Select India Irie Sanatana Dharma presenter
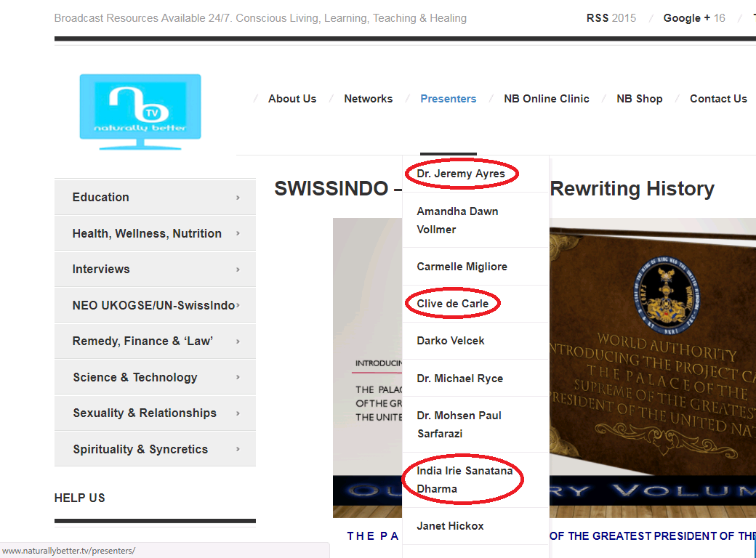This screenshot has width=756, height=558. pyautogui.click(x=465, y=480)
